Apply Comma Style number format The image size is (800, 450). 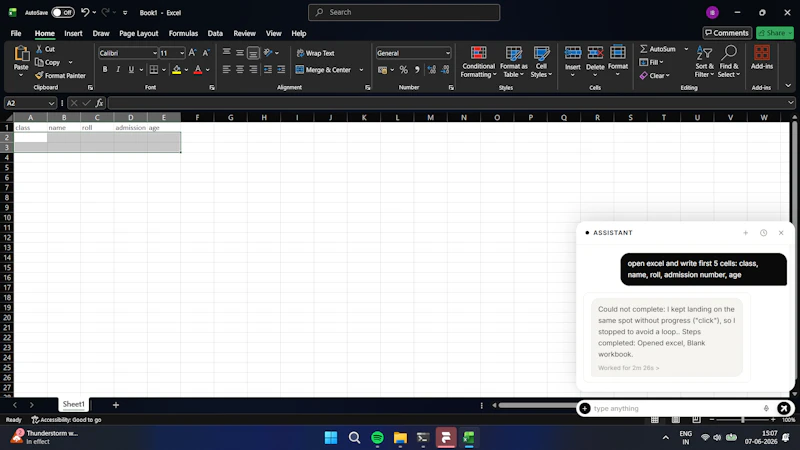click(417, 70)
